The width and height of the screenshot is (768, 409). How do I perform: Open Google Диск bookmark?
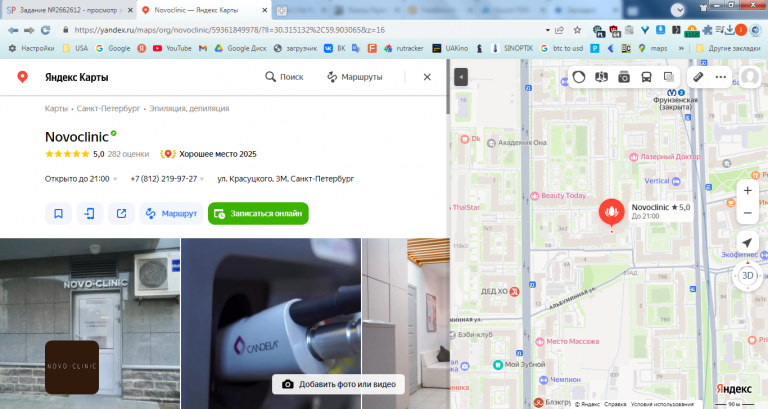pos(240,48)
